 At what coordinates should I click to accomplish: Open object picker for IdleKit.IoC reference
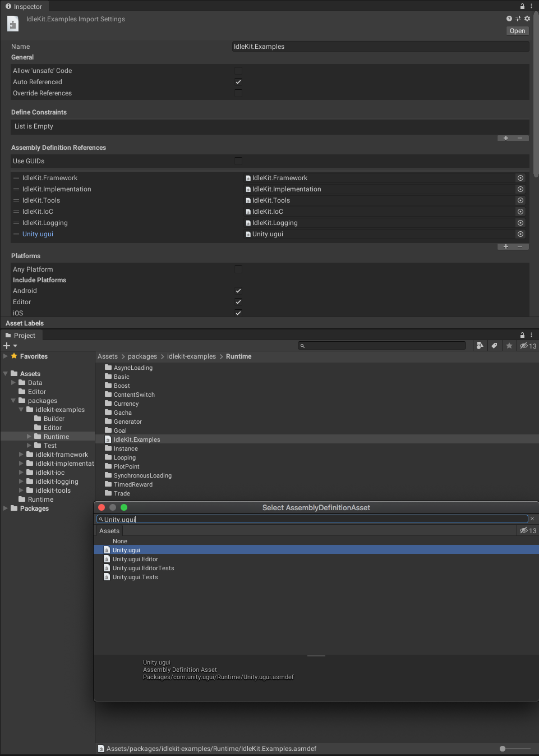[x=520, y=212]
